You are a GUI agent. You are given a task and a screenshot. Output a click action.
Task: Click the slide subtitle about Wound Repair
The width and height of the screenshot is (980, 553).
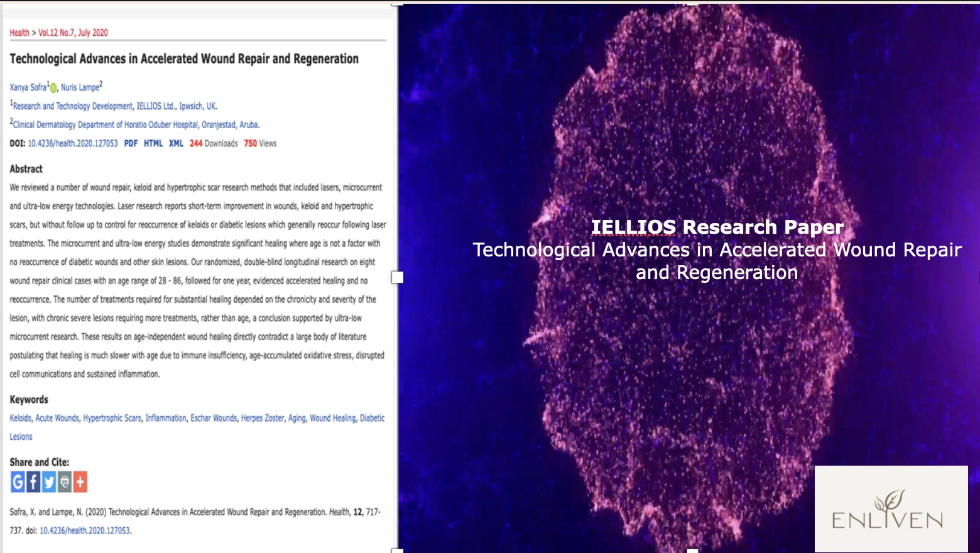[717, 261]
